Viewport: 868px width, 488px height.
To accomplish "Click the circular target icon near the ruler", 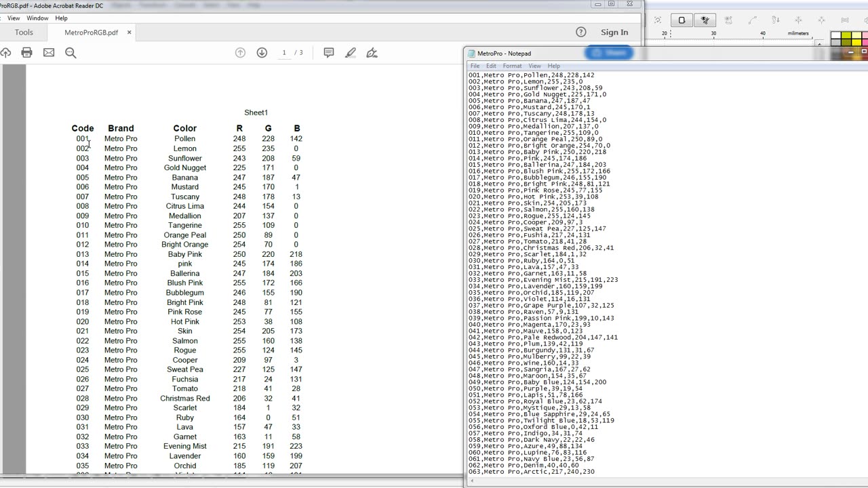I will point(658,20).
